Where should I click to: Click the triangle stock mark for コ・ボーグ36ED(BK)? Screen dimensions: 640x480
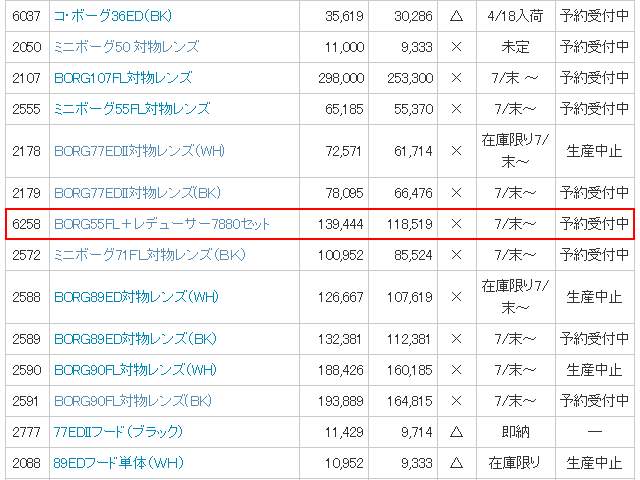coord(456,16)
